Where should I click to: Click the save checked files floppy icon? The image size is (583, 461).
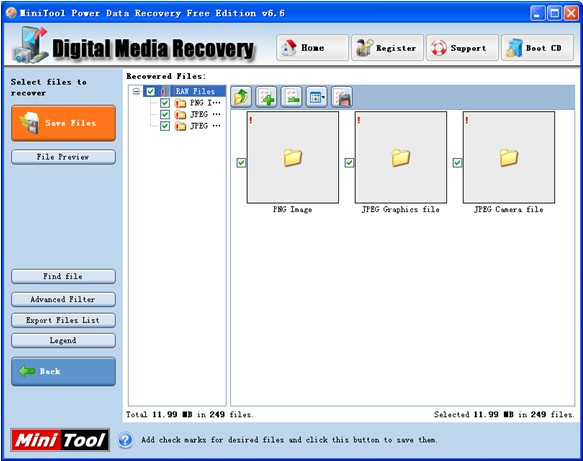click(x=342, y=97)
